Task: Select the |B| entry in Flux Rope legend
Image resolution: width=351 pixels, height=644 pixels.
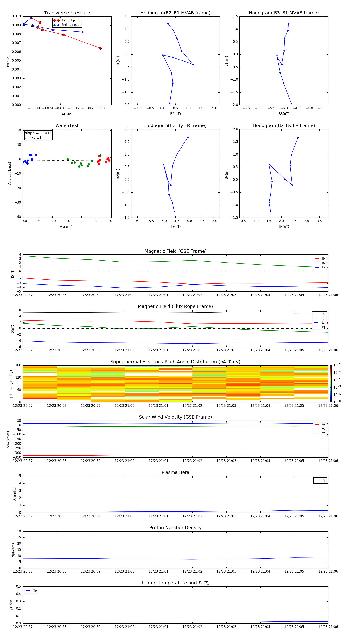Action: 320,327
